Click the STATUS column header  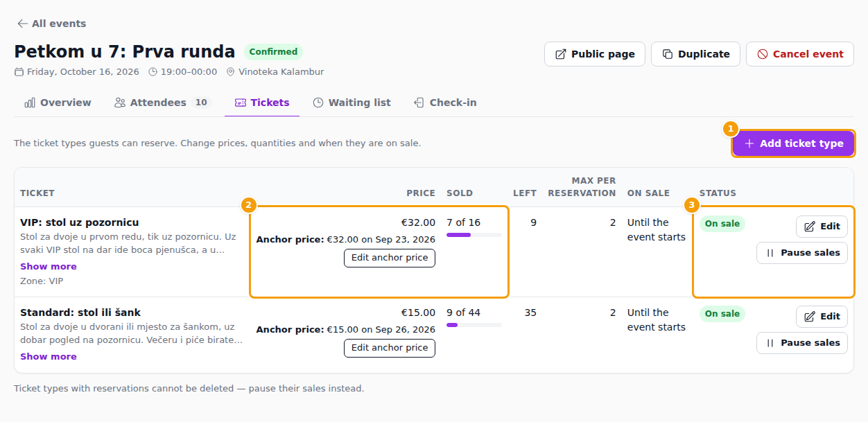click(718, 193)
